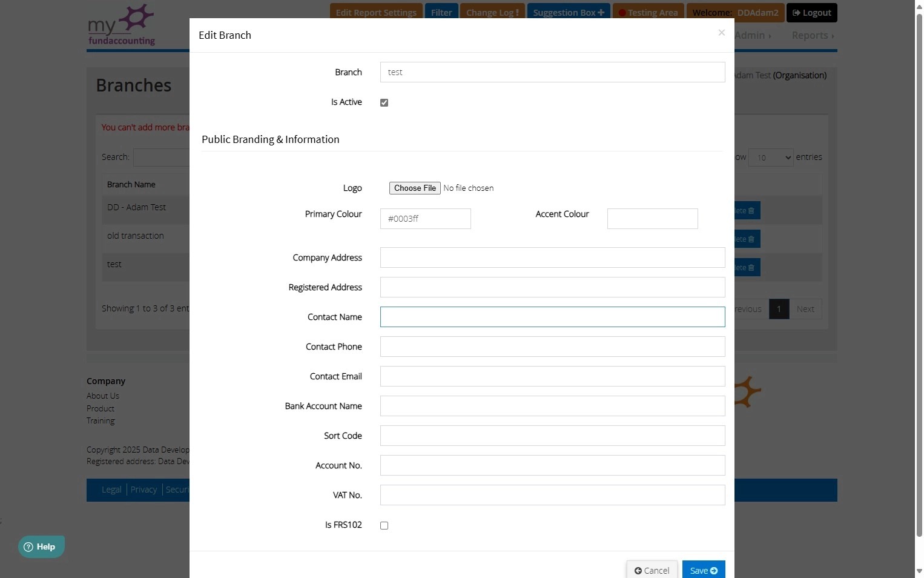924x578 pixels.
Task: Open the Legal footer link
Action: (x=111, y=490)
